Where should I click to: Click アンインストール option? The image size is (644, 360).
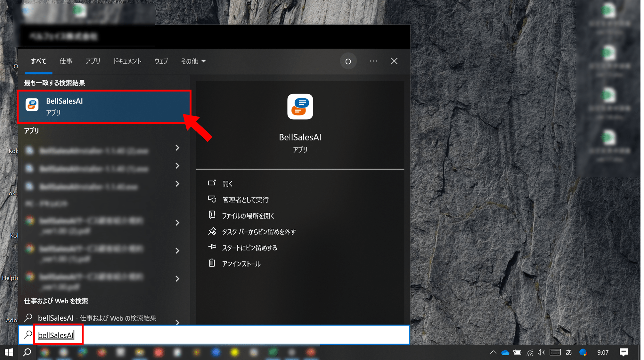pos(241,264)
